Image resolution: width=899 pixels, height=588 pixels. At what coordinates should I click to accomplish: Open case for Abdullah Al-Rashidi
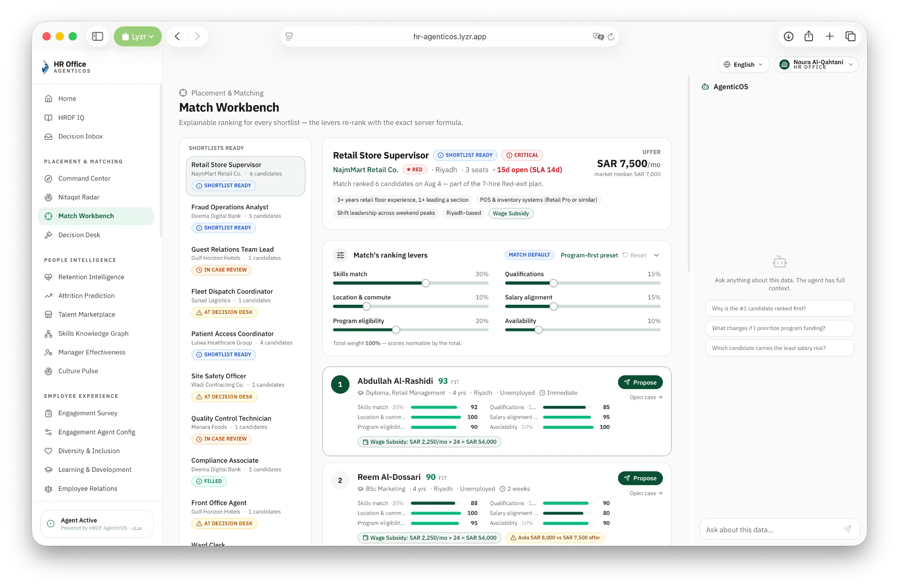pyautogui.click(x=646, y=397)
